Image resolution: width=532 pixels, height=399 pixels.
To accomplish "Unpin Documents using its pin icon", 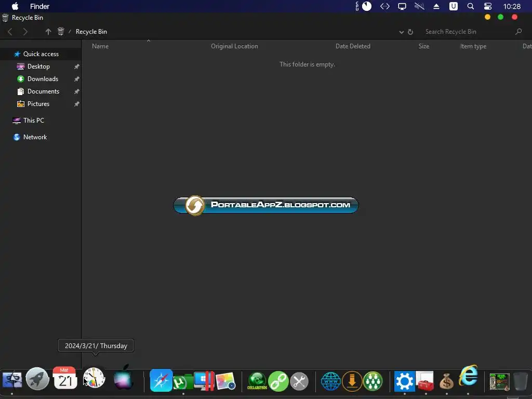I will point(77,91).
